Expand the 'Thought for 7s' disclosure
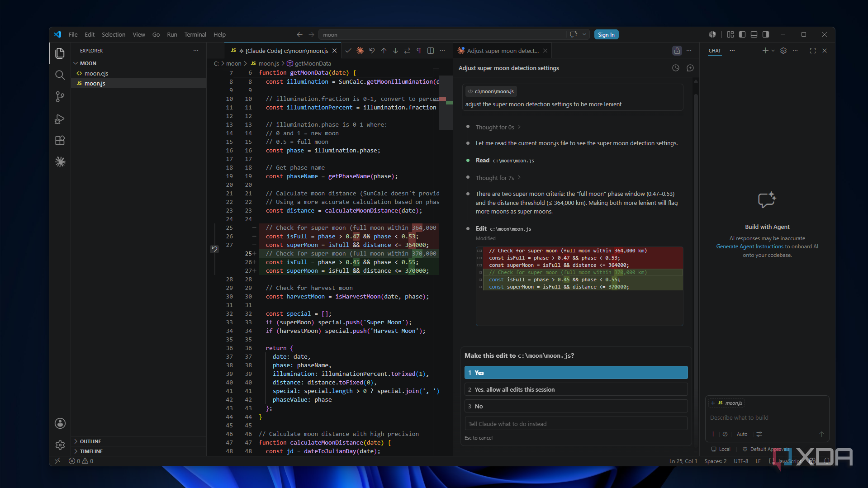This screenshot has height=488, width=868. tap(498, 178)
